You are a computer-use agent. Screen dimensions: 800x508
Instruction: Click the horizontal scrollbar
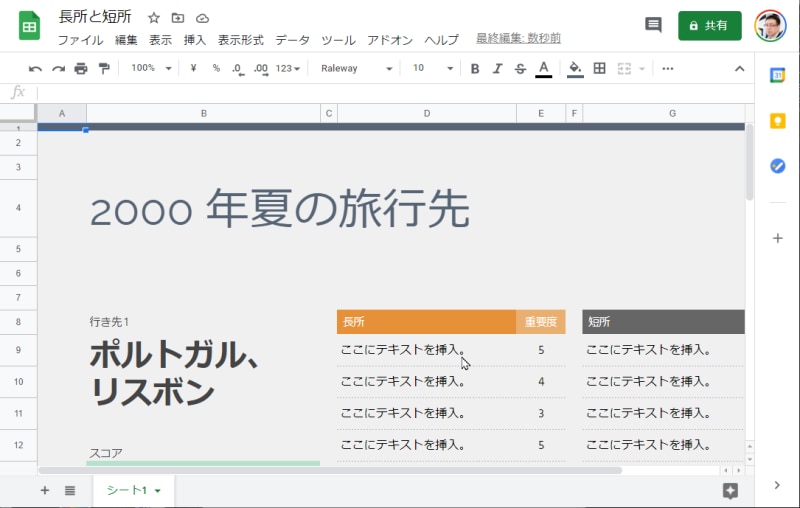pyautogui.click(x=330, y=470)
